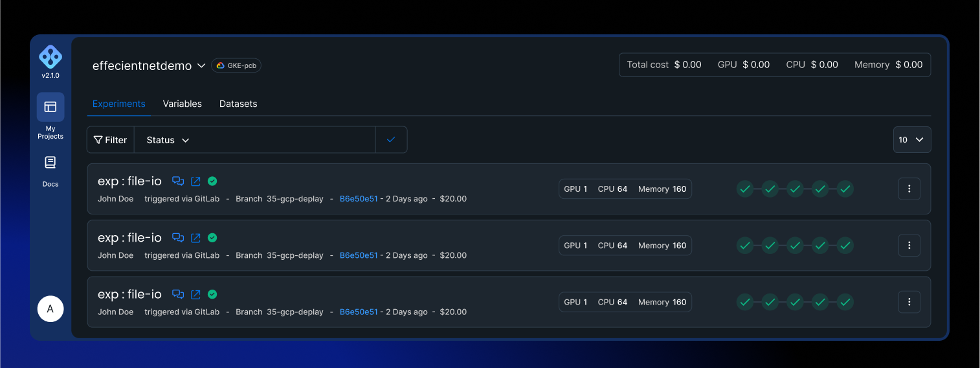The width and height of the screenshot is (980, 368).
Task: Open Docs from the sidebar
Action: point(50,172)
